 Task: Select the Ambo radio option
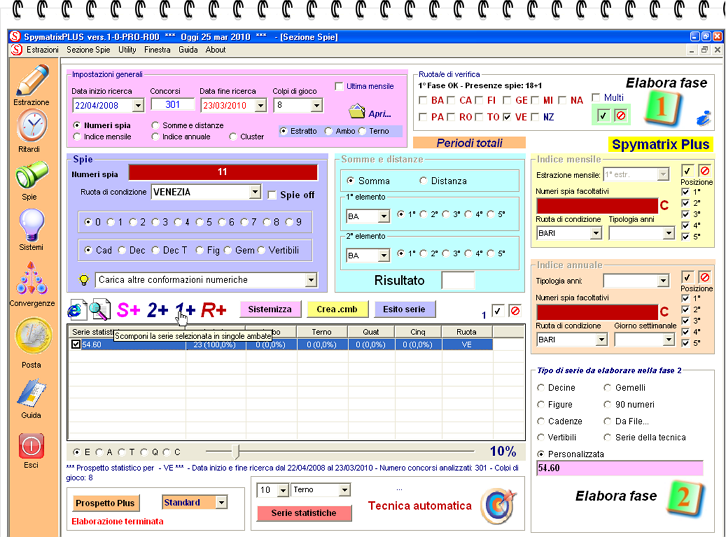pyautogui.click(x=328, y=131)
